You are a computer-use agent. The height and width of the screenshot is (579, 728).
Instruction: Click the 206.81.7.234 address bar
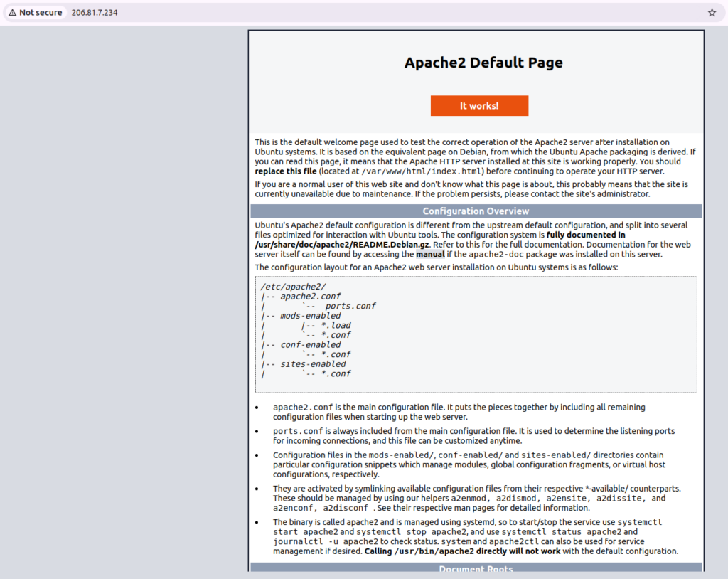tap(95, 13)
